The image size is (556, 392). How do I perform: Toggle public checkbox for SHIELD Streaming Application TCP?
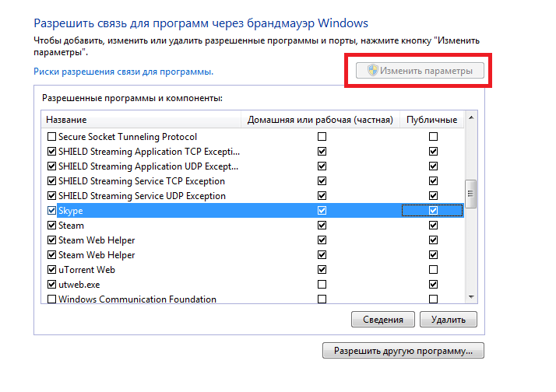433,151
